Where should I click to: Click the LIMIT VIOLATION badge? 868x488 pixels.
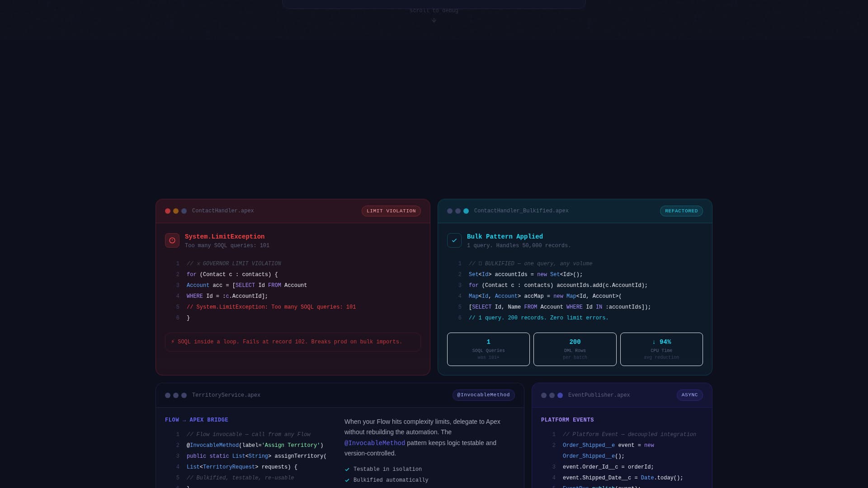[x=391, y=211]
